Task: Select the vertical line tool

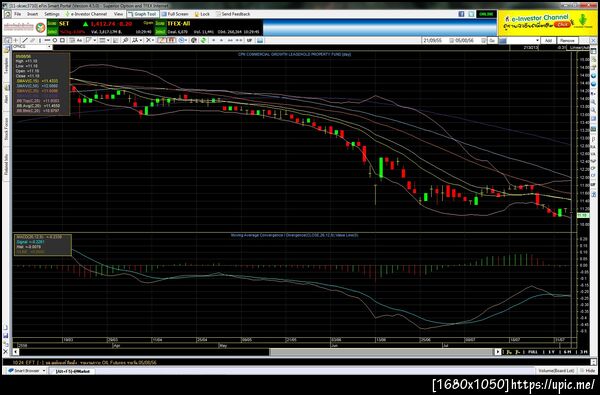Action: point(40,40)
